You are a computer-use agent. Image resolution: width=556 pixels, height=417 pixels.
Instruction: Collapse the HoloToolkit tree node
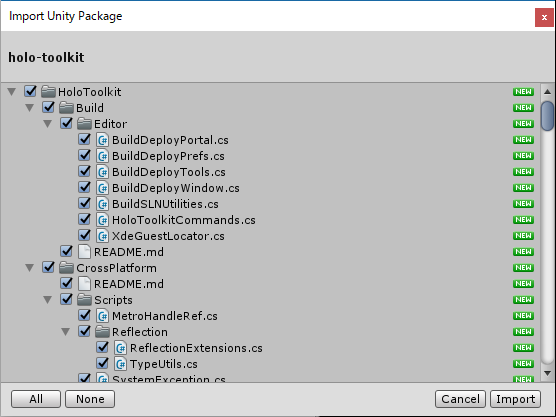pos(12,92)
